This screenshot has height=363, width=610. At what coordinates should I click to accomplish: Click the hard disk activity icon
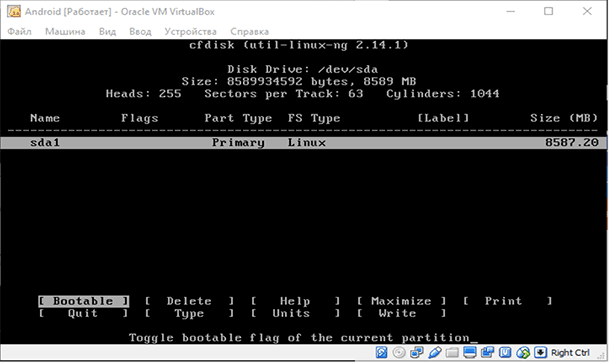coord(381,353)
